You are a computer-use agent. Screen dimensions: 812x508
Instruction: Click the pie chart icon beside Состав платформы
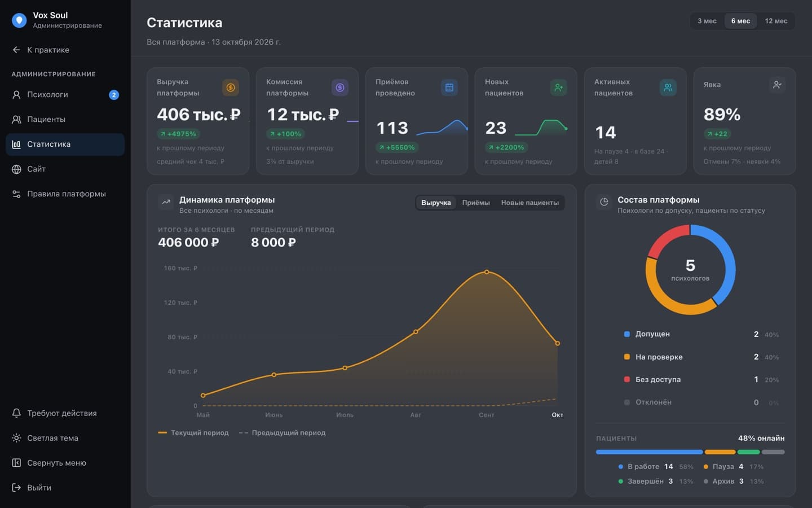(x=604, y=202)
